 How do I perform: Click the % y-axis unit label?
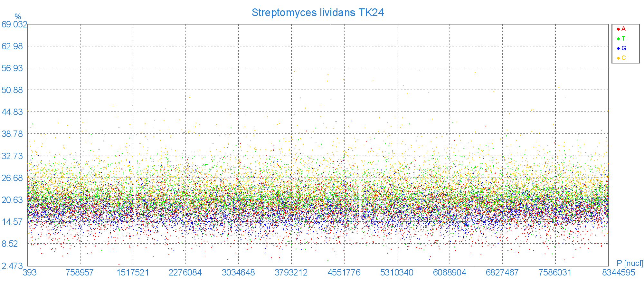(18, 17)
